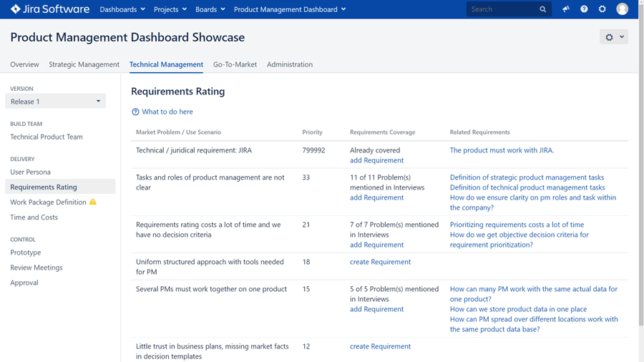Open How can PM spread over different locations link
The width and height of the screenshot is (644, 362).
coord(534,324)
